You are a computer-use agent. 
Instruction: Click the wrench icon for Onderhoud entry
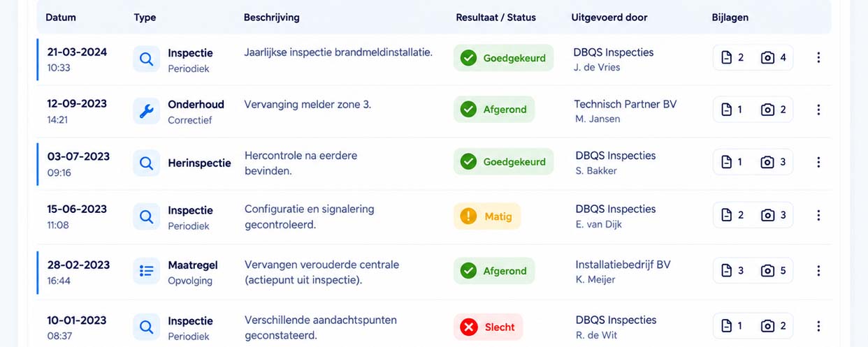(x=146, y=110)
